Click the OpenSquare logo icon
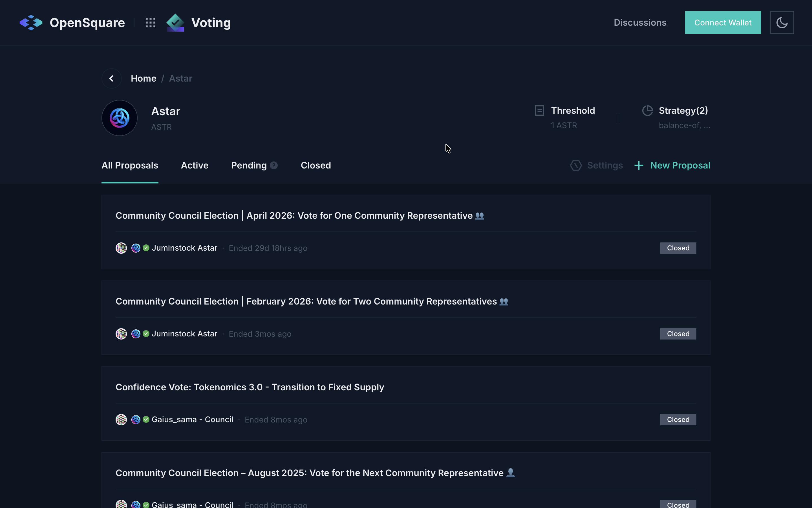Image resolution: width=812 pixels, height=508 pixels. tap(31, 23)
